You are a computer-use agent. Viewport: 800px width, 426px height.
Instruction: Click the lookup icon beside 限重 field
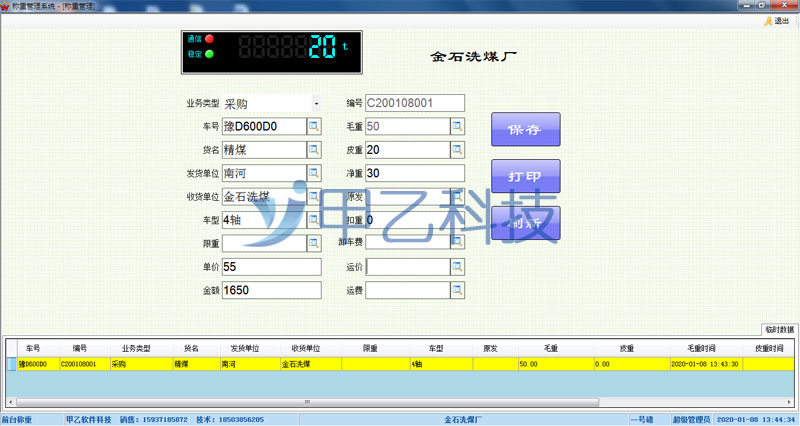313,243
